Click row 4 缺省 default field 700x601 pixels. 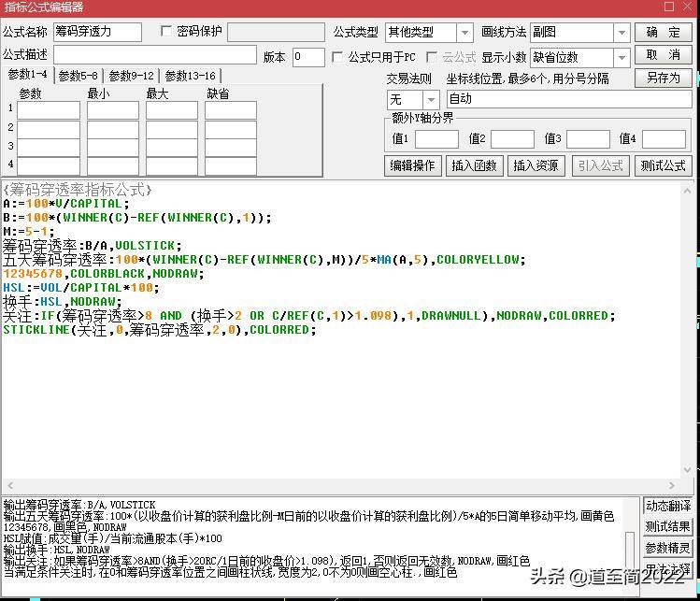coord(231,166)
